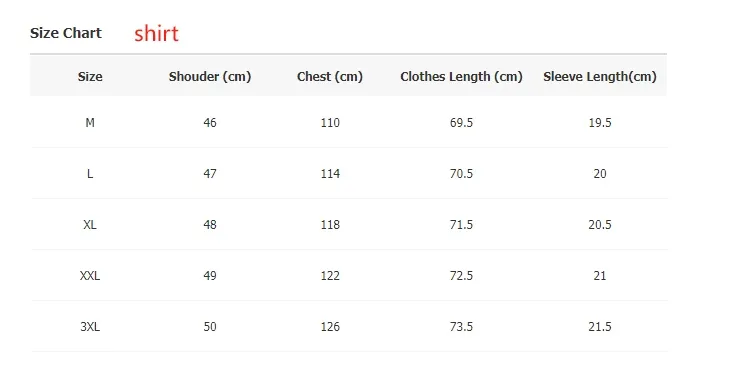Select the XL size cell
The image size is (729, 369).
[x=90, y=225]
